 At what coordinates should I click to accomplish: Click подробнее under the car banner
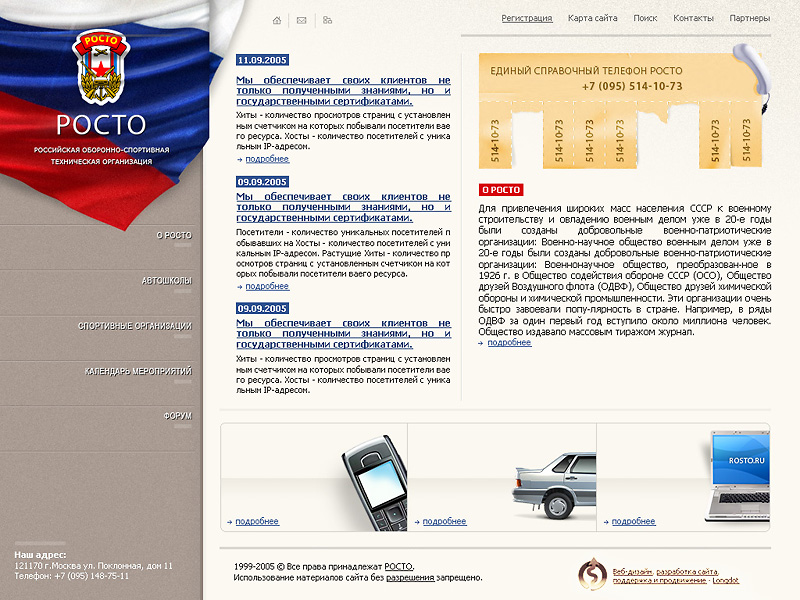coord(444,521)
